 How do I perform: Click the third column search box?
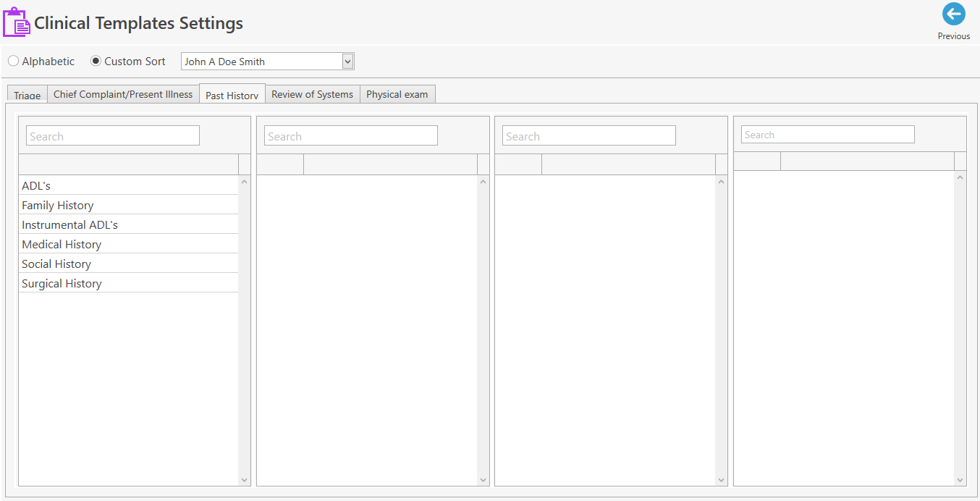588,135
